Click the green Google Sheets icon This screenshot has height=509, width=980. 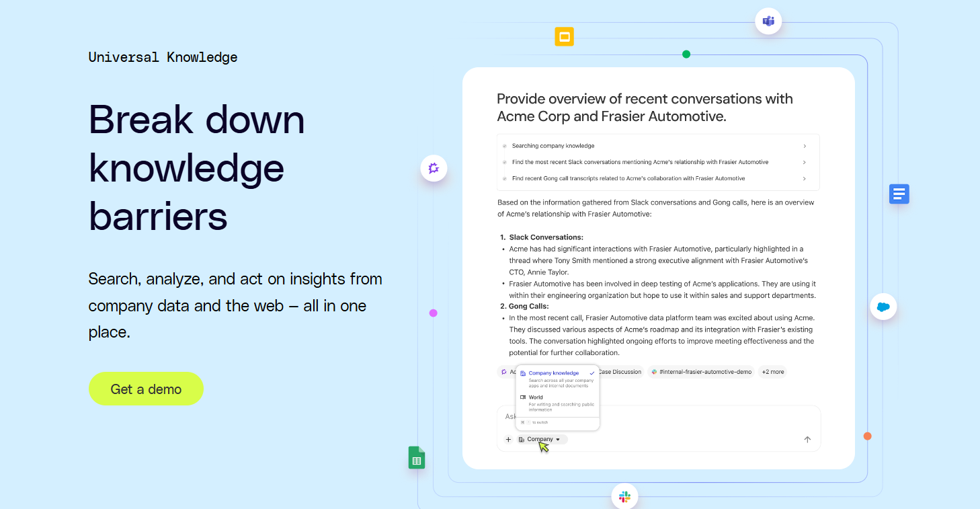(x=417, y=458)
